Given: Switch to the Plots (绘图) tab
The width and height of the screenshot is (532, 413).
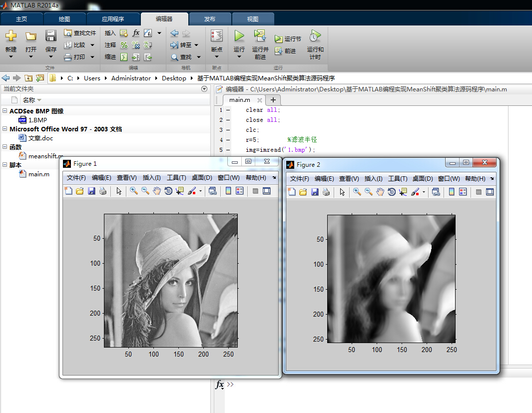Looking at the screenshot, I should point(64,19).
